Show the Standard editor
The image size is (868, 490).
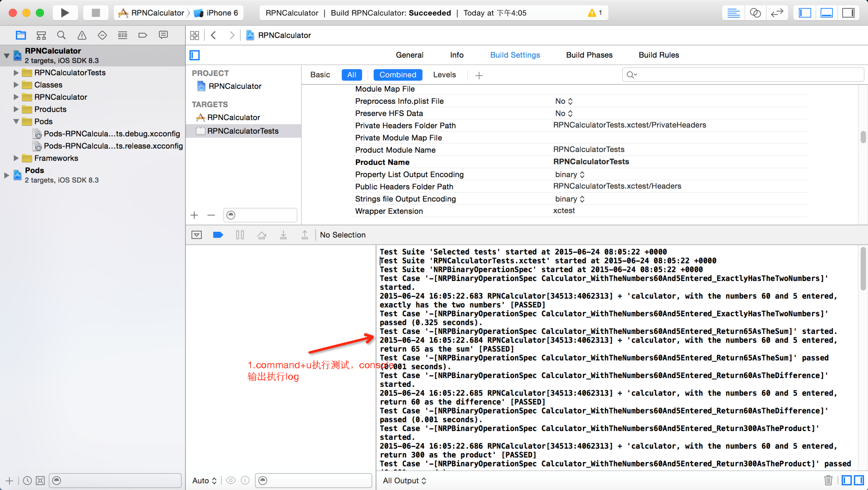coord(733,13)
